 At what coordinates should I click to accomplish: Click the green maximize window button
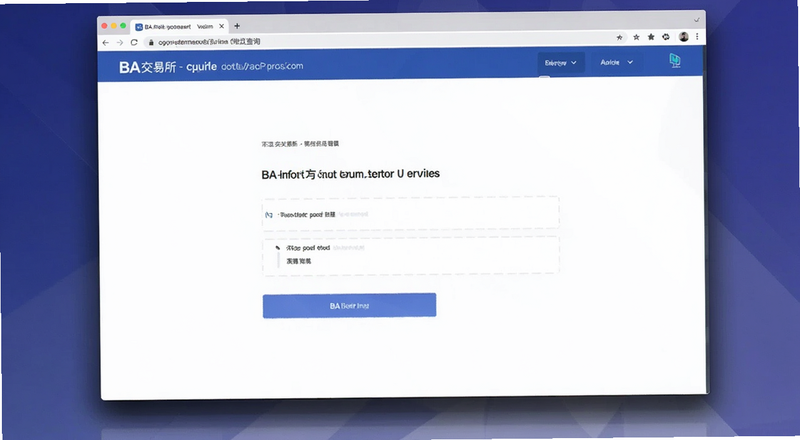123,26
